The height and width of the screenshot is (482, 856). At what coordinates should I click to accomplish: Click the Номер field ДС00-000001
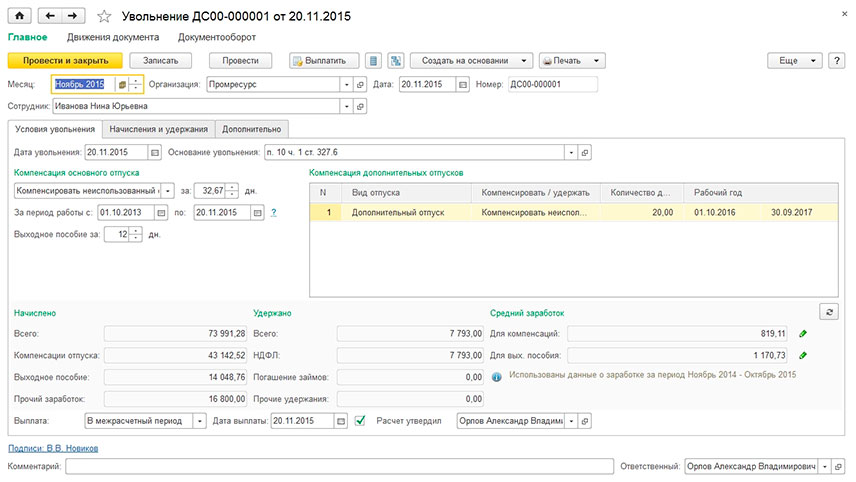tap(552, 85)
